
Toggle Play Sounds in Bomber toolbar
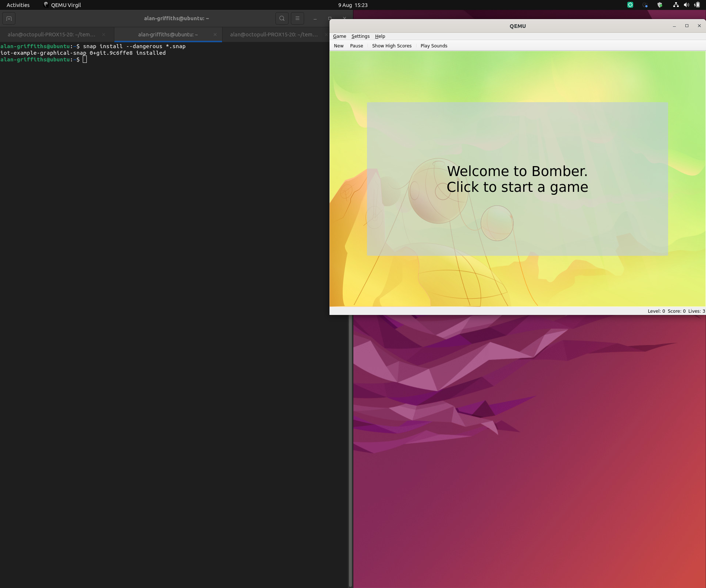(434, 46)
